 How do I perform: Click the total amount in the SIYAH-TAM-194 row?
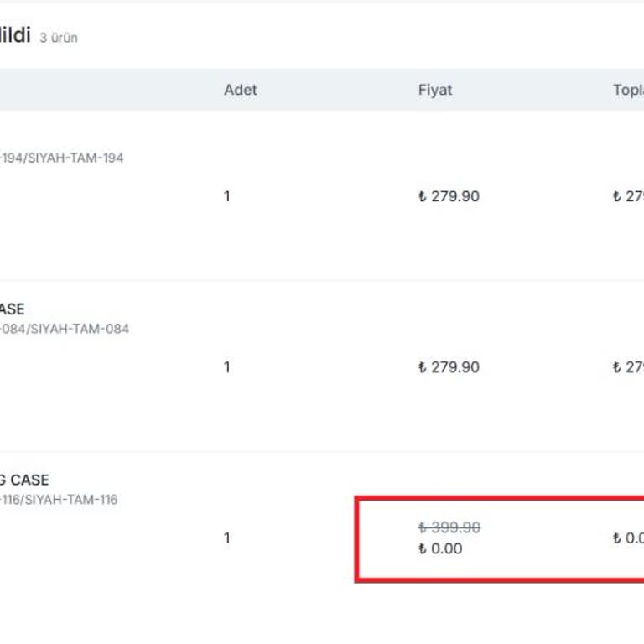(x=629, y=196)
